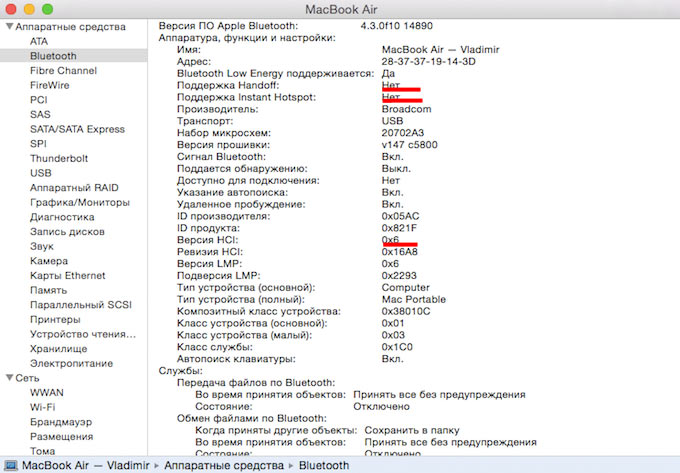Click the Computer device type value
Viewport: 680px width, 473px height.
tap(405, 287)
